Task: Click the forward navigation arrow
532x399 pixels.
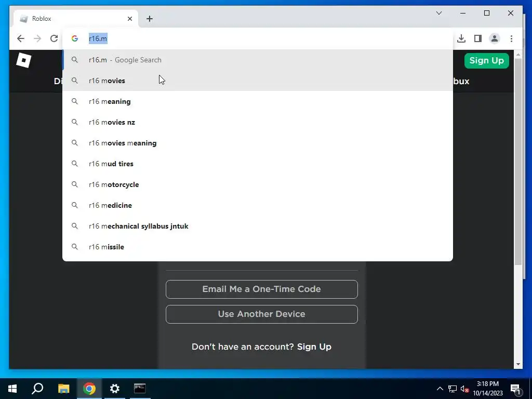Action: point(37,38)
